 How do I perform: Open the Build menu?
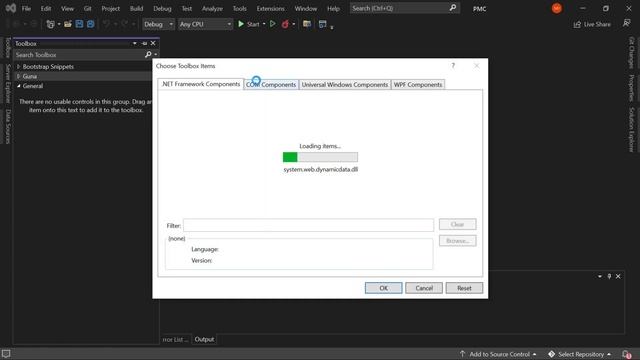(136, 8)
